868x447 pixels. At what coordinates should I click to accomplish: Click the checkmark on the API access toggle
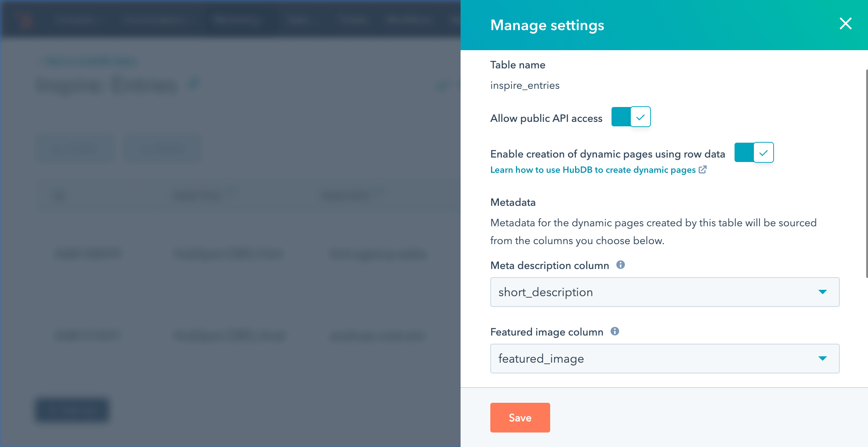pos(640,117)
